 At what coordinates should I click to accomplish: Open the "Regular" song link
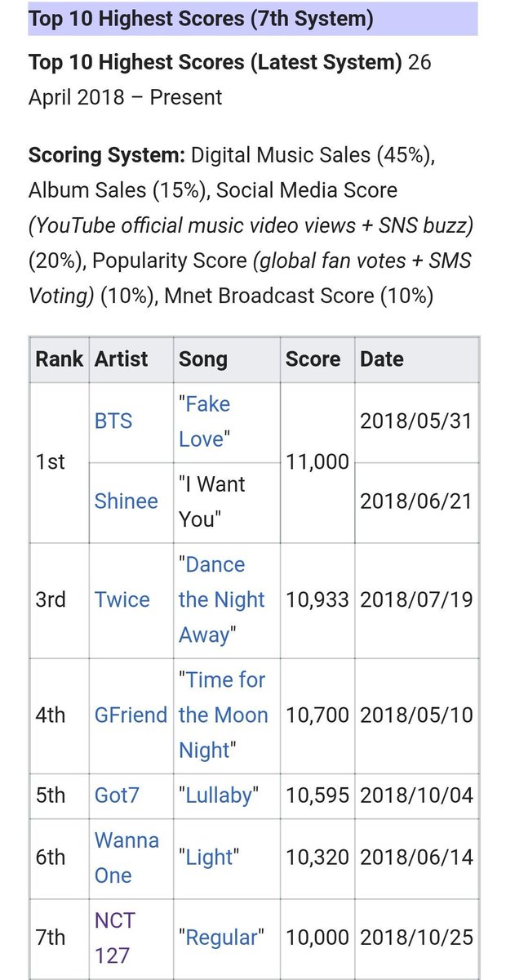(x=222, y=938)
